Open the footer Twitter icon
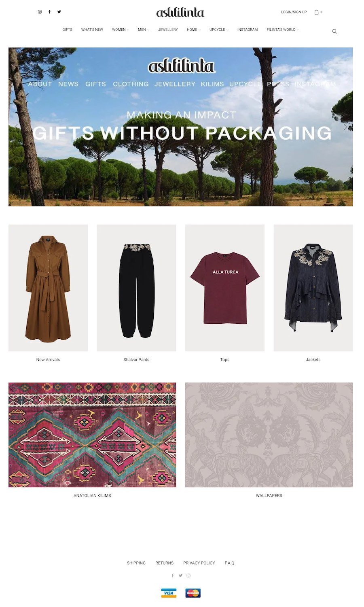The width and height of the screenshot is (364, 607). click(x=180, y=575)
